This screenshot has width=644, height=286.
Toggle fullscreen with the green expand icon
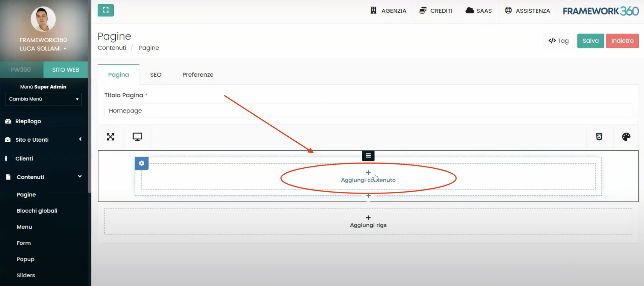(106, 10)
